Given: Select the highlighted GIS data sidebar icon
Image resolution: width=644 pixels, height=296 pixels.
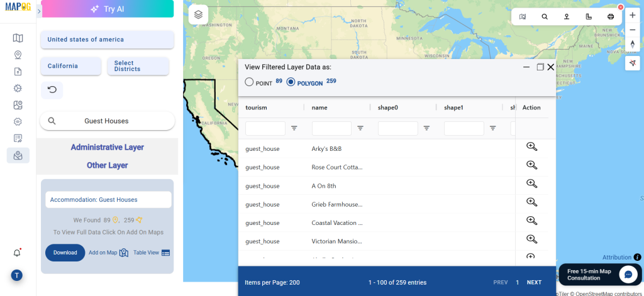Looking at the screenshot, I should tap(18, 155).
